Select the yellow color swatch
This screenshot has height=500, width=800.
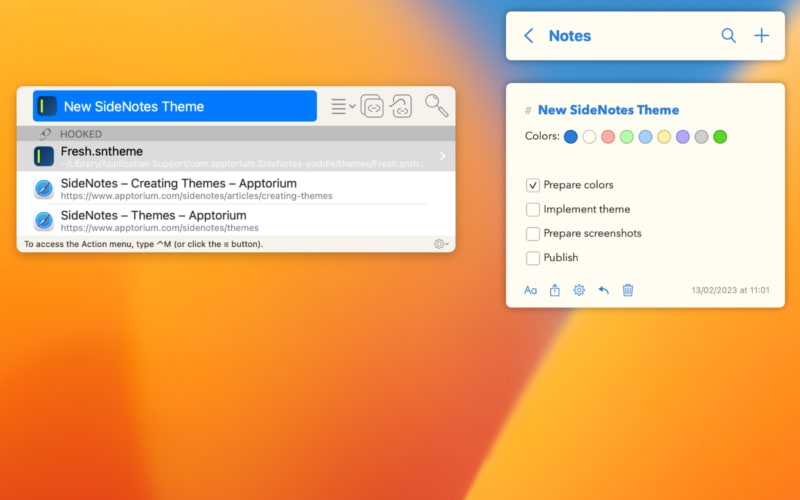coord(664,137)
